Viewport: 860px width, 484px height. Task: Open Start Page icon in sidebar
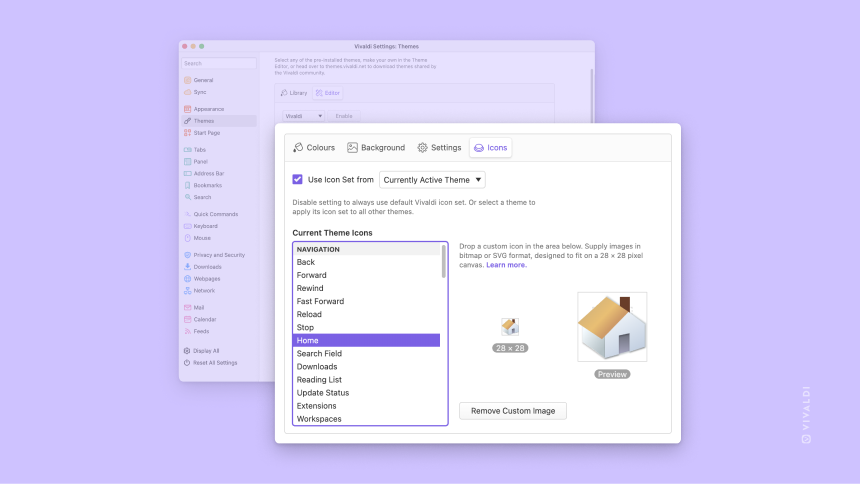[188, 133]
